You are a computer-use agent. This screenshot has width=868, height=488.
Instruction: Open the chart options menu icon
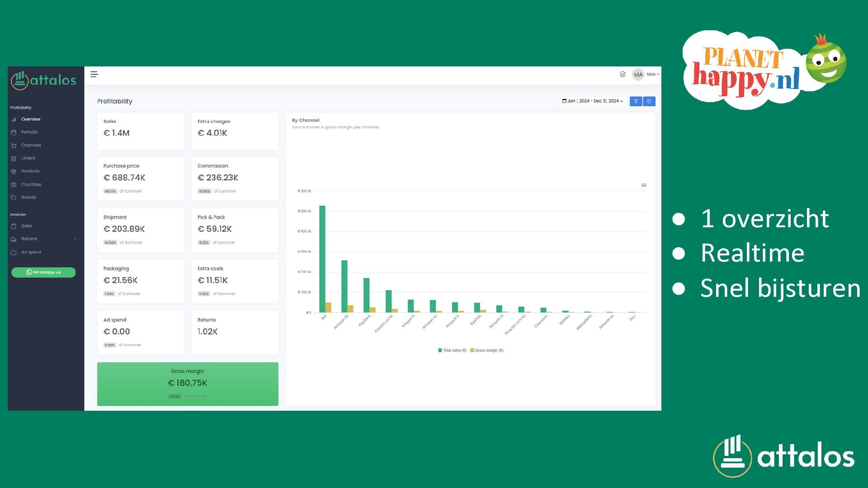click(644, 185)
